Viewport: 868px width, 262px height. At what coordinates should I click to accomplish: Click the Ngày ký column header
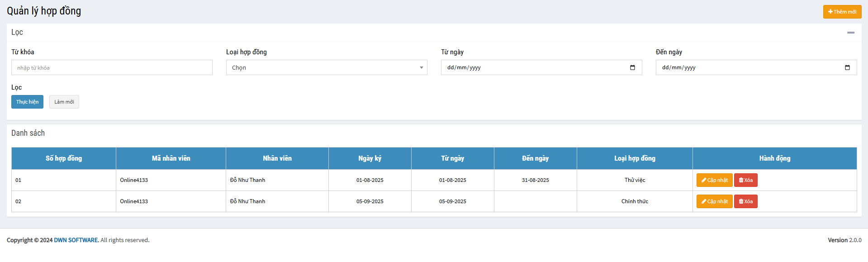[370, 158]
